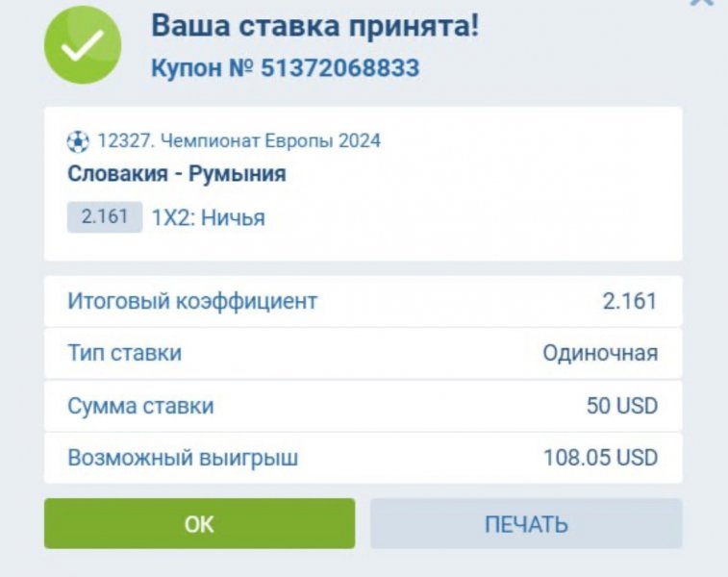Click the Тип ставки label
728x577 pixels.
pos(124,353)
